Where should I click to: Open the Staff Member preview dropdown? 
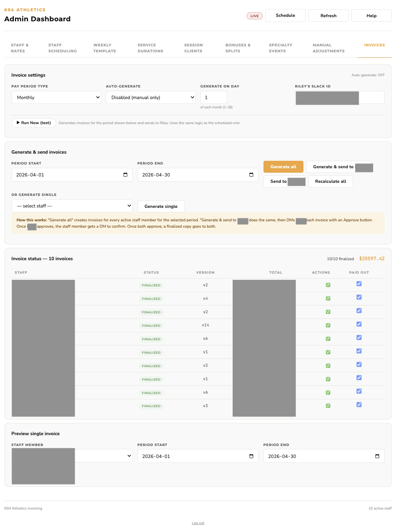click(x=72, y=456)
